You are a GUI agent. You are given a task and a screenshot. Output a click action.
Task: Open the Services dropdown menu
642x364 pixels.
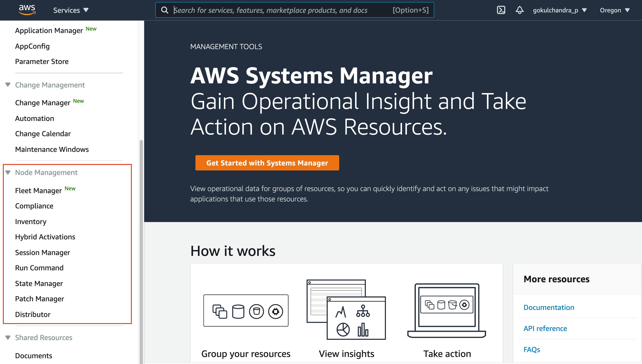(71, 10)
